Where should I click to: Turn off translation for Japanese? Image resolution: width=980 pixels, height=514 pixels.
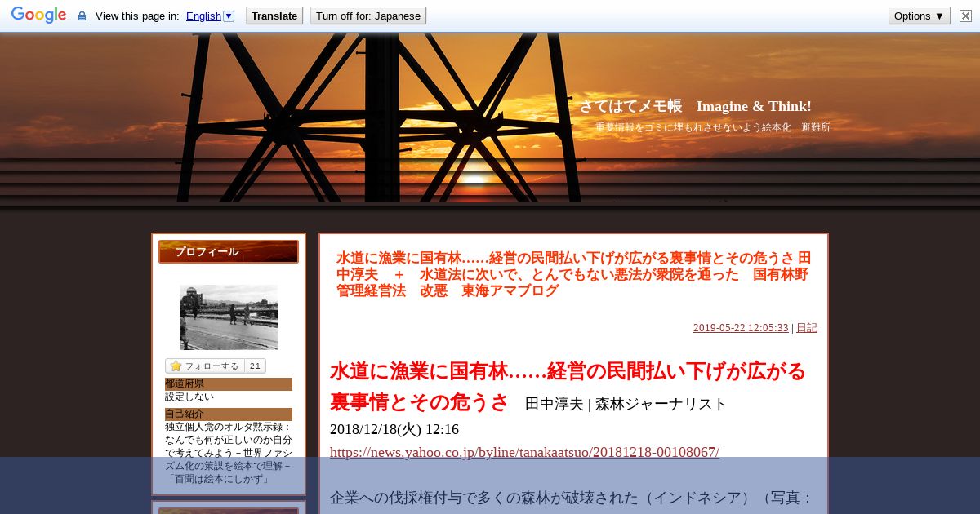368,16
